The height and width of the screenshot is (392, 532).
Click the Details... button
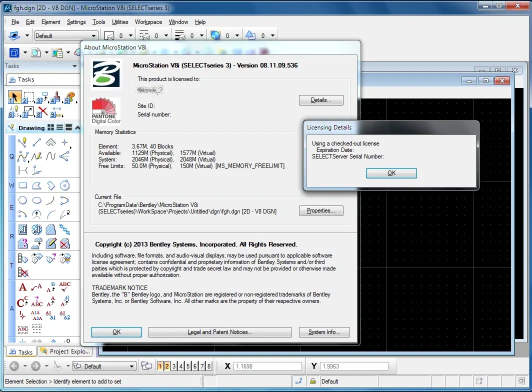click(x=321, y=100)
